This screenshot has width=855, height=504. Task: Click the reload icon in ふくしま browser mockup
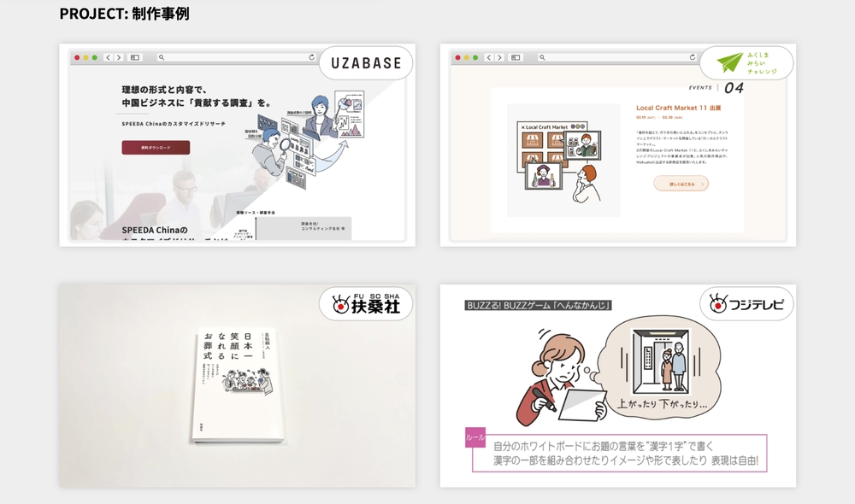point(693,57)
